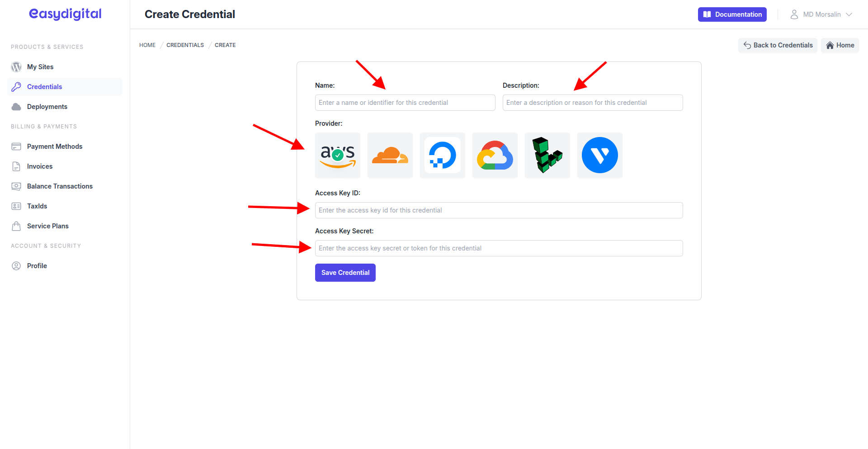
Task: Open the CREDENTIALS breadcrumb link
Action: [185, 45]
